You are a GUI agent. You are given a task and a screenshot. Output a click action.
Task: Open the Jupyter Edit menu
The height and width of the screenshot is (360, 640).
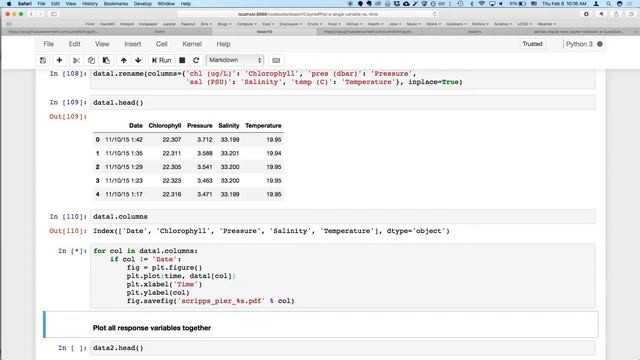(x=74, y=44)
